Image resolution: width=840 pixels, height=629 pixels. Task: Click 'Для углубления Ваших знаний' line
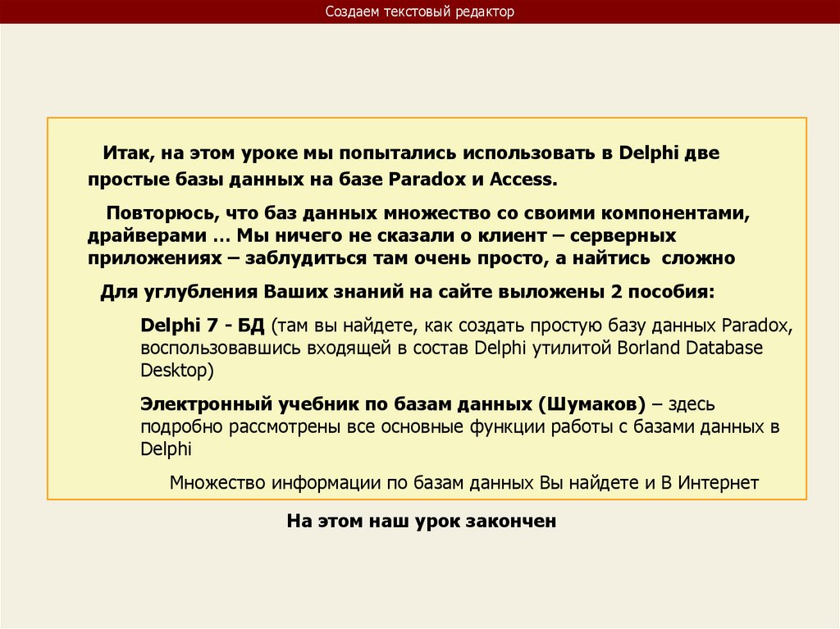tap(407, 292)
